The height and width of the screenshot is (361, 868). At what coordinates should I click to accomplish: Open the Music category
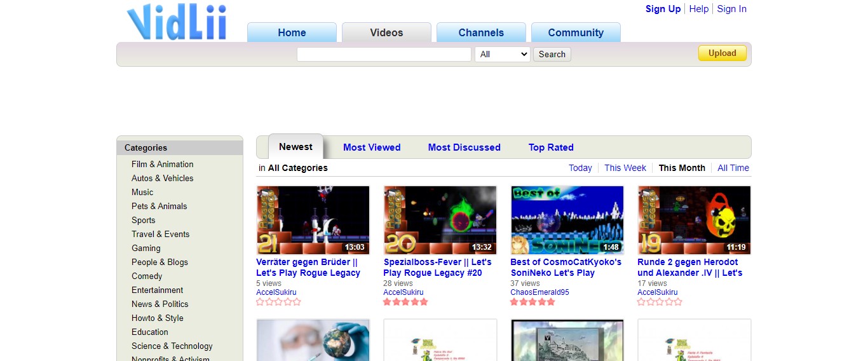coord(142,192)
